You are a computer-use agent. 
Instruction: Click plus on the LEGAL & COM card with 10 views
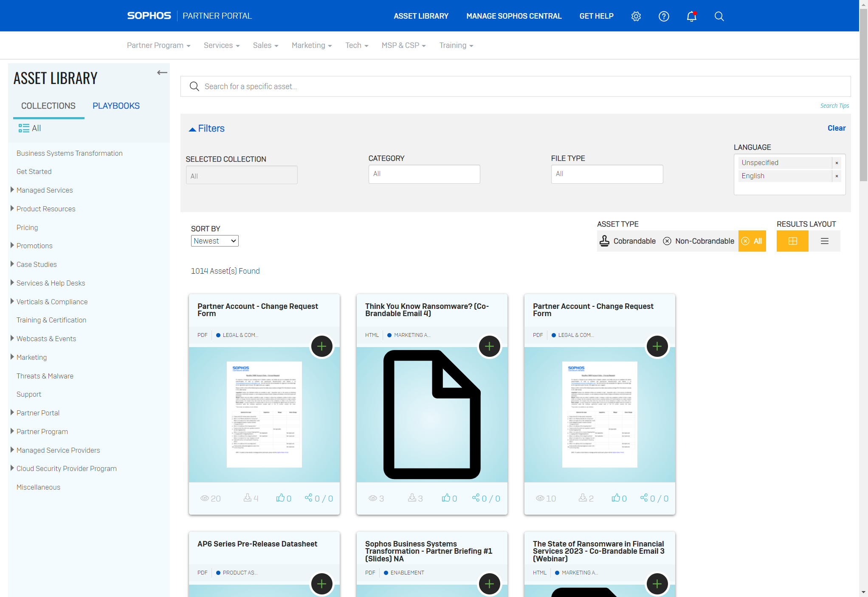[x=657, y=347]
